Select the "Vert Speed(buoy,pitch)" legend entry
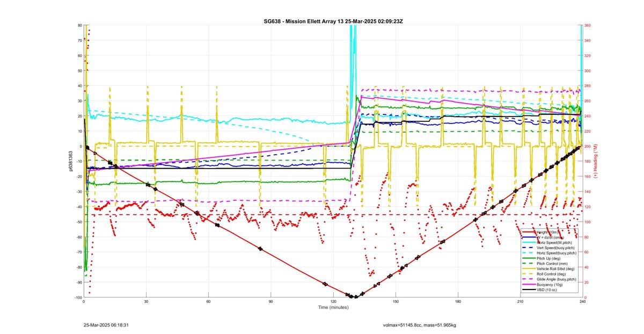The width and height of the screenshot is (644, 334). (549, 248)
